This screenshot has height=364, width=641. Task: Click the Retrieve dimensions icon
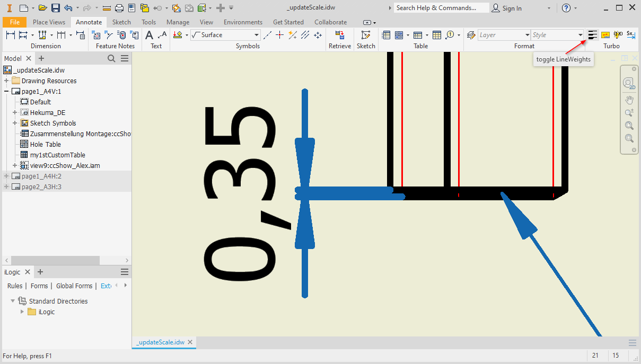[x=340, y=35]
